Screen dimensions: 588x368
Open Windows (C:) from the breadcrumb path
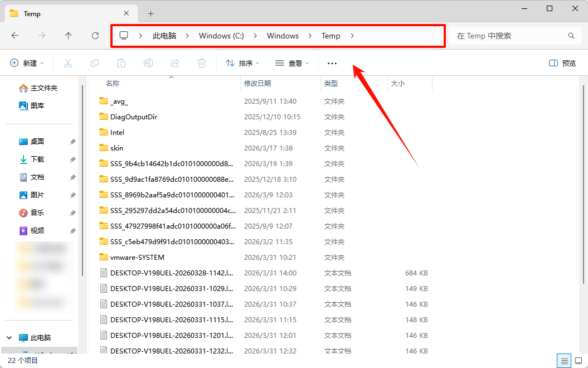coord(221,35)
